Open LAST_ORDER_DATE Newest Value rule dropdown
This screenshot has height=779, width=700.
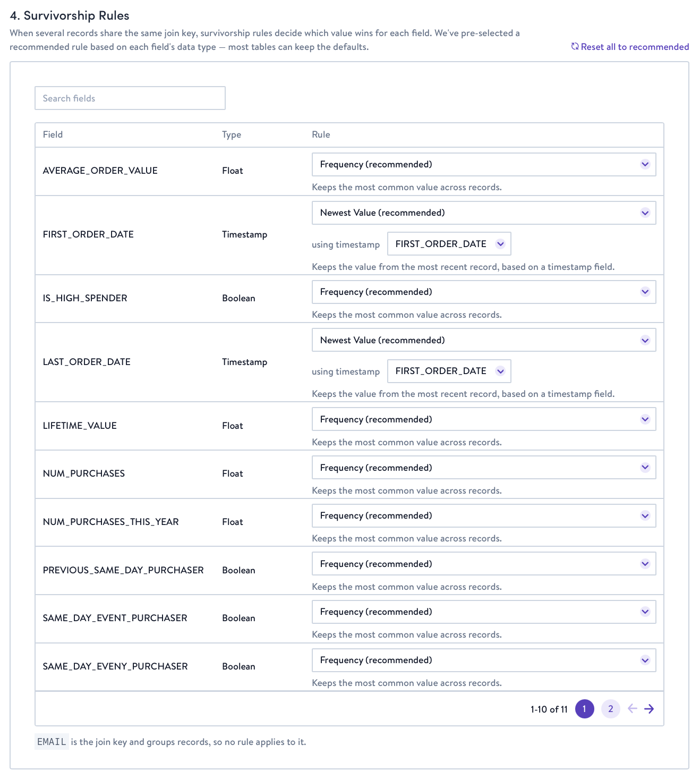pos(484,340)
